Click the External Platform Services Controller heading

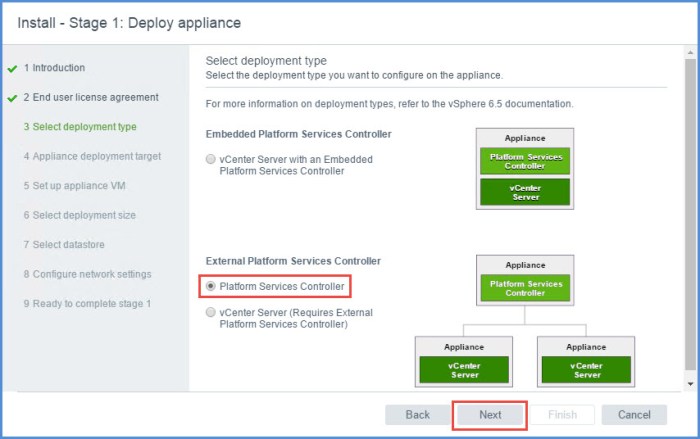click(293, 261)
